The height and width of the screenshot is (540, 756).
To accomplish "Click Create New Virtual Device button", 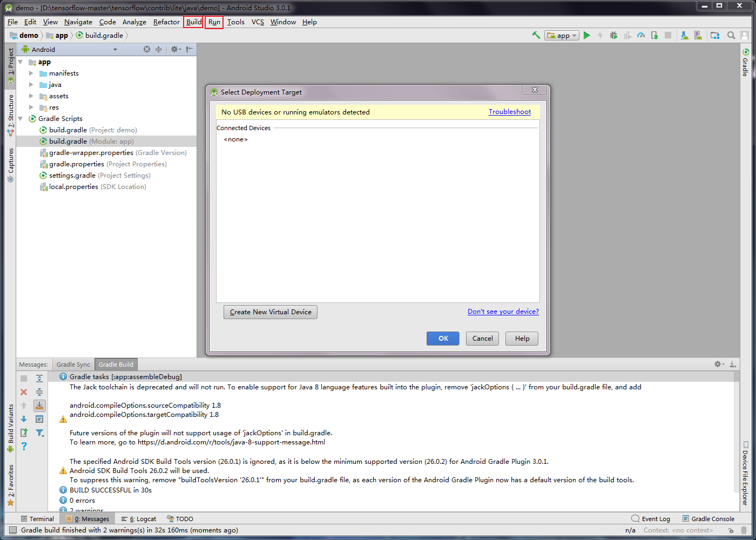I will [x=271, y=312].
